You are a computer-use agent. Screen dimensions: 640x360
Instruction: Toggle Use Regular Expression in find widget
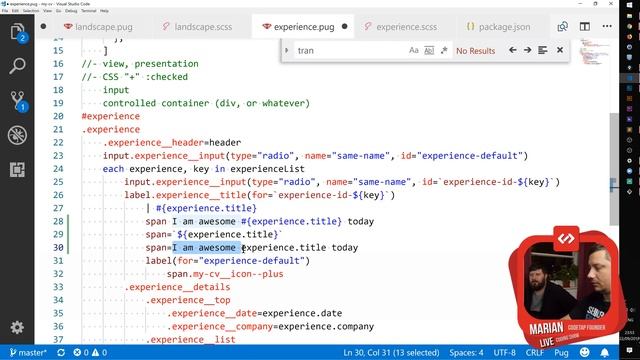444,50
